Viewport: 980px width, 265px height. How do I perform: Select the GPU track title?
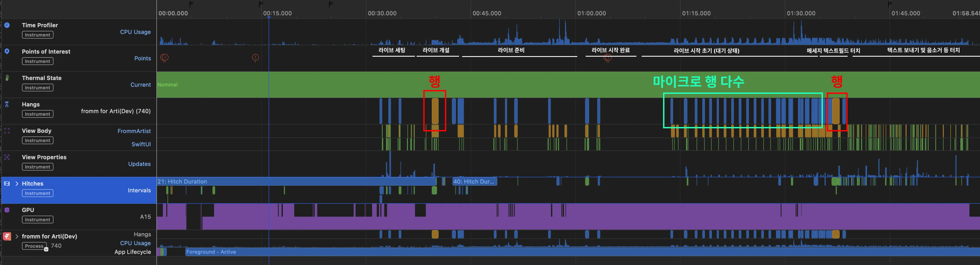coord(28,210)
